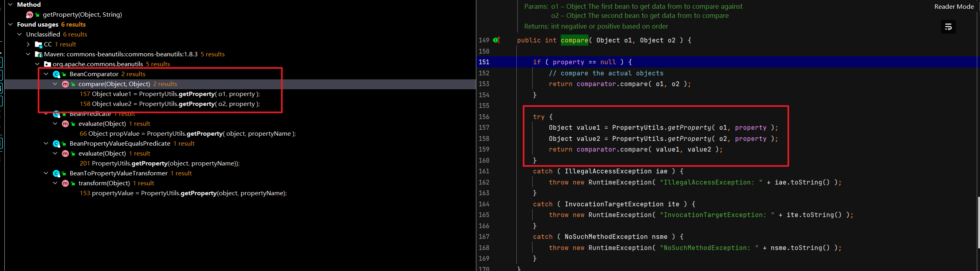Select usage line 158 Object value2
This screenshot has width=980, height=271.
point(170,104)
